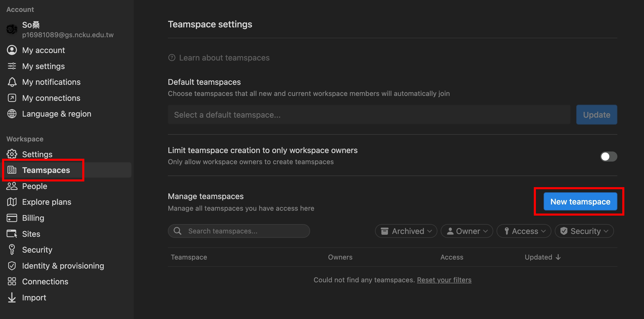Go to My connections in the sidebar

tap(51, 98)
